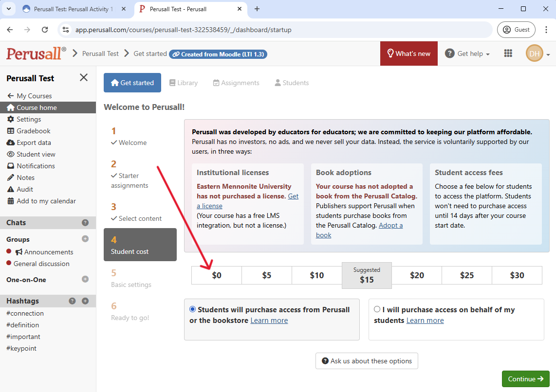Add a One-on-One chat with plus icon
This screenshot has width=556, height=392.
pyautogui.click(x=85, y=279)
